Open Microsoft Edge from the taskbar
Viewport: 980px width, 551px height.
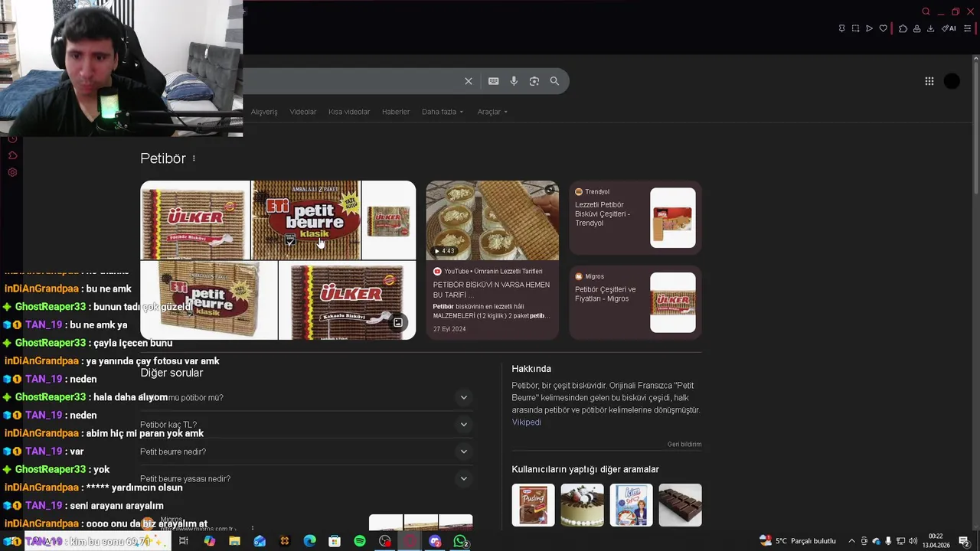309,541
